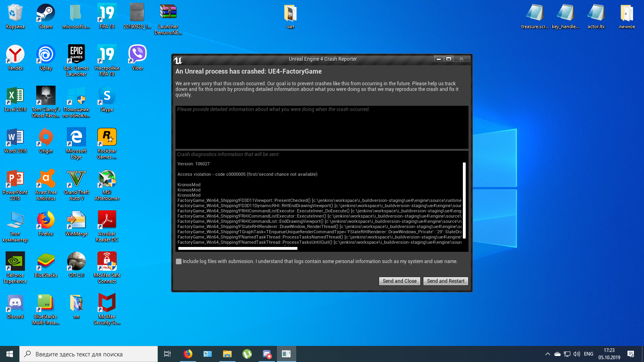Image resolution: width=644 pixels, height=362 pixels.
Task: Open the Launcher Denuvo archive icon
Action: coord(168,19)
